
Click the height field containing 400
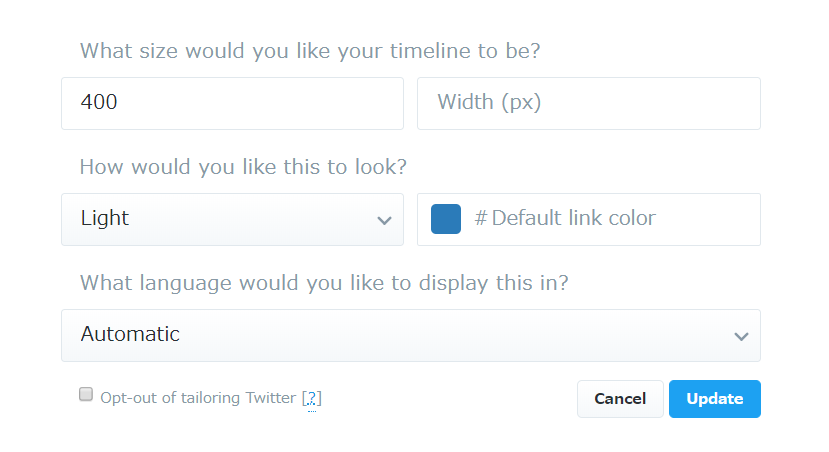pyautogui.click(x=232, y=103)
